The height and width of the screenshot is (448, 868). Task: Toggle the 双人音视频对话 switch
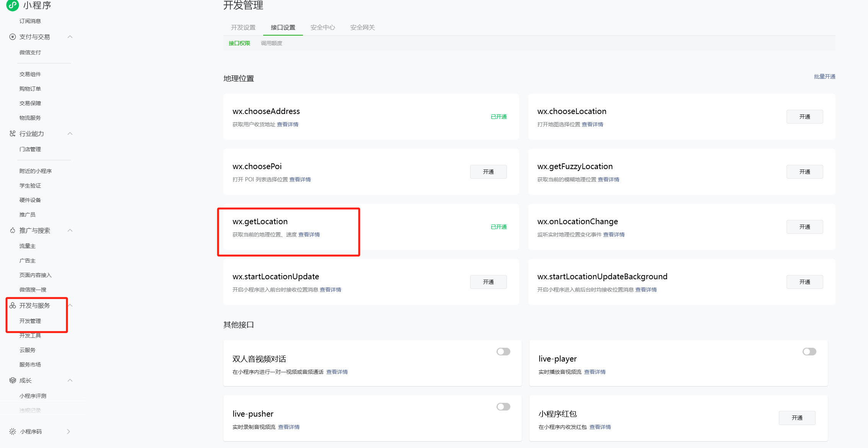[503, 352]
